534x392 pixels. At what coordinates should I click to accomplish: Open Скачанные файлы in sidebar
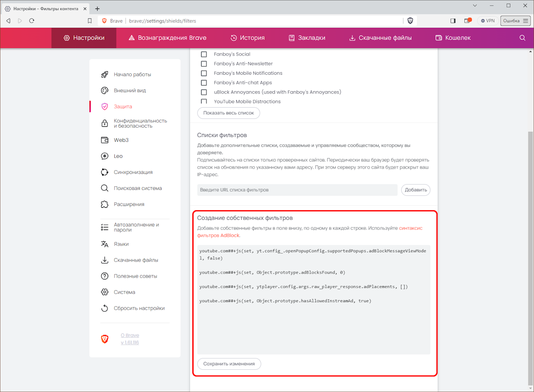coord(135,260)
